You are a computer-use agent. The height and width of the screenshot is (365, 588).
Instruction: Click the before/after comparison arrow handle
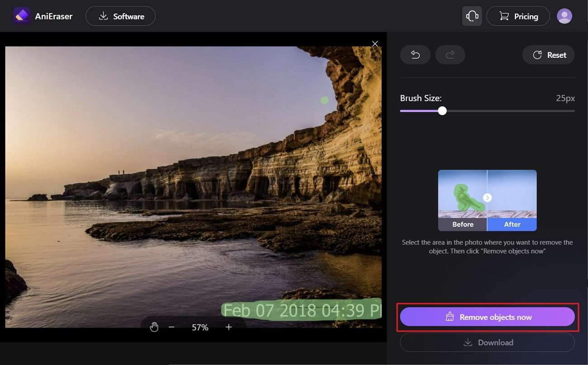487,198
